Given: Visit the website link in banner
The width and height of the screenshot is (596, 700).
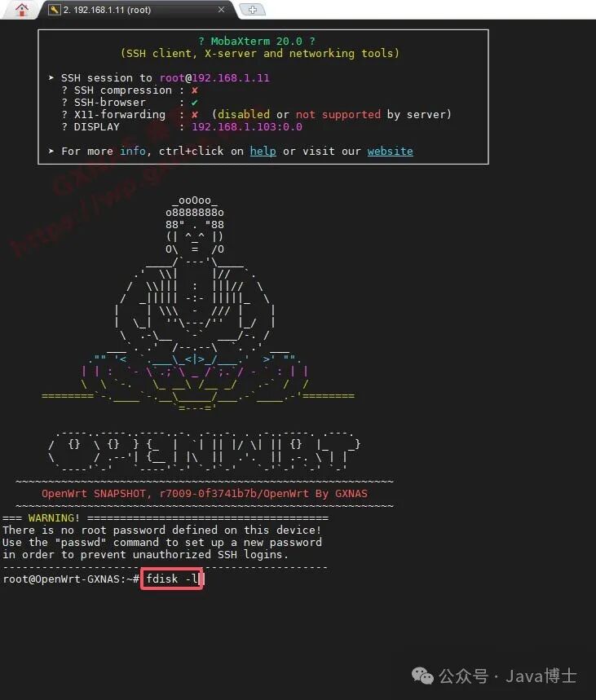Looking at the screenshot, I should coord(390,151).
